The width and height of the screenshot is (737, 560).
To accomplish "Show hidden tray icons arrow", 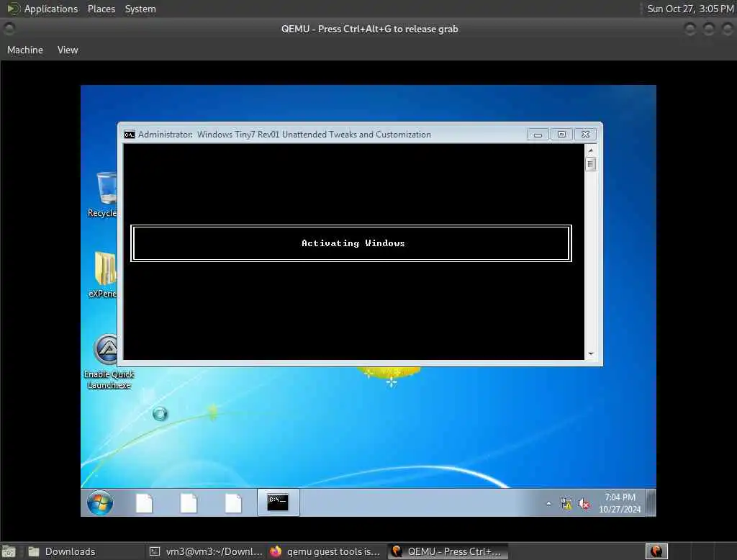I will point(548,504).
